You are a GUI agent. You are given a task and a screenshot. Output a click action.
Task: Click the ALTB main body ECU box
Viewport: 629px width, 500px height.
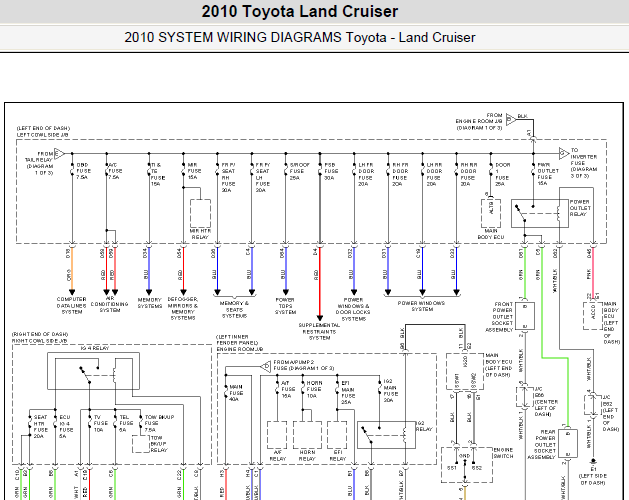coord(491,214)
